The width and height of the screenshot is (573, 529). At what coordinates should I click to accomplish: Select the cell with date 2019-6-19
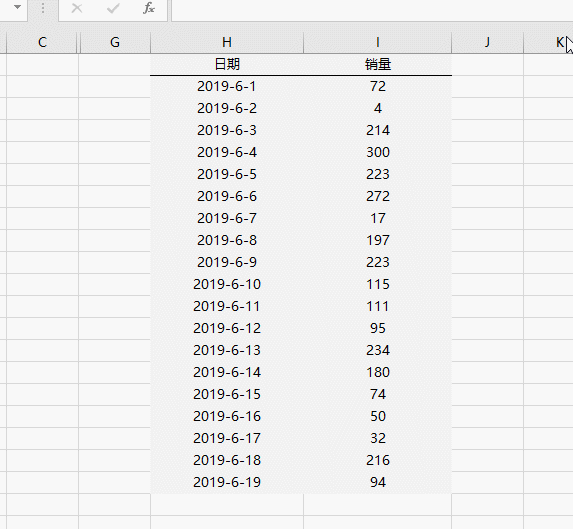227,482
